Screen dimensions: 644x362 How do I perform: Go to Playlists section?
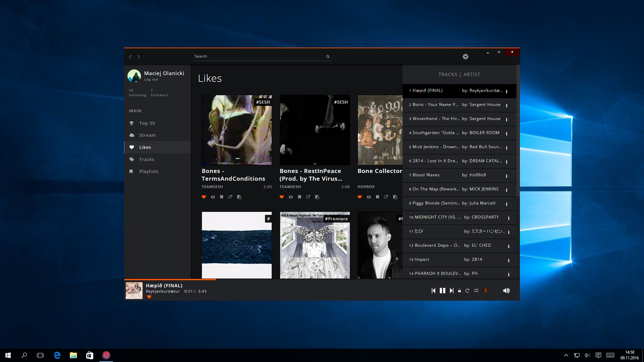tap(149, 171)
